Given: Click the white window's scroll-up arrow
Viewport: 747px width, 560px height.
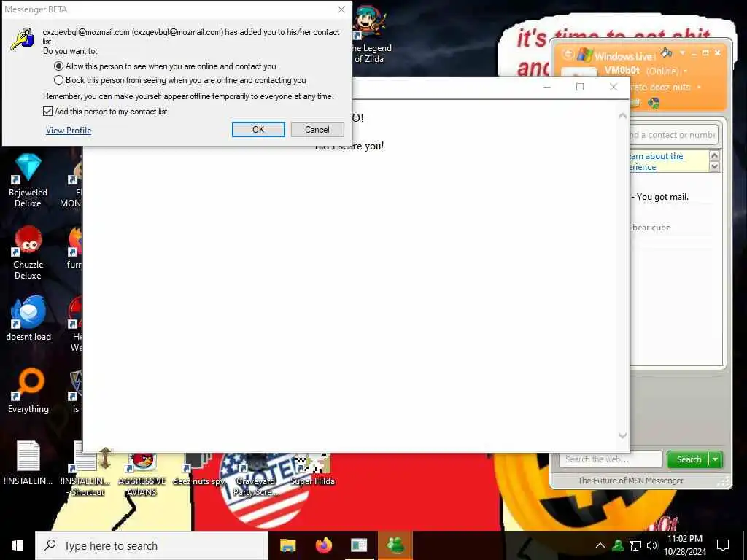Looking at the screenshot, I should pos(622,116).
